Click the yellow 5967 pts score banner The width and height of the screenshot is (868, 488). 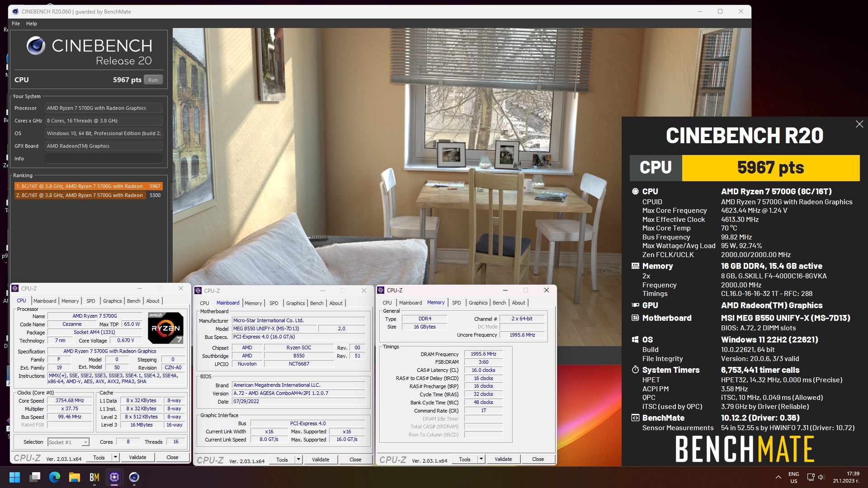770,168
